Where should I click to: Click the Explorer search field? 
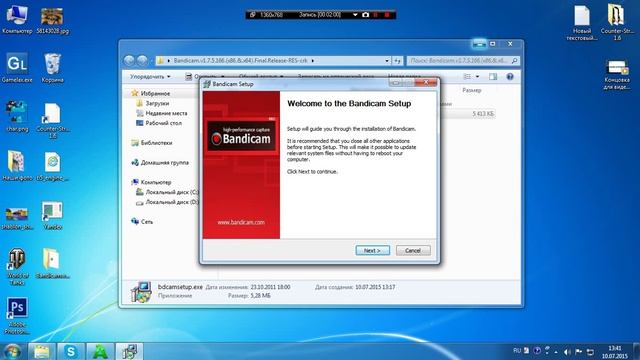[463, 60]
